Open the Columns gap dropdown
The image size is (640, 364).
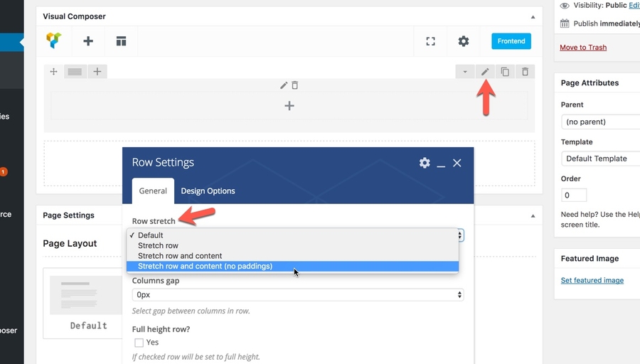click(297, 294)
